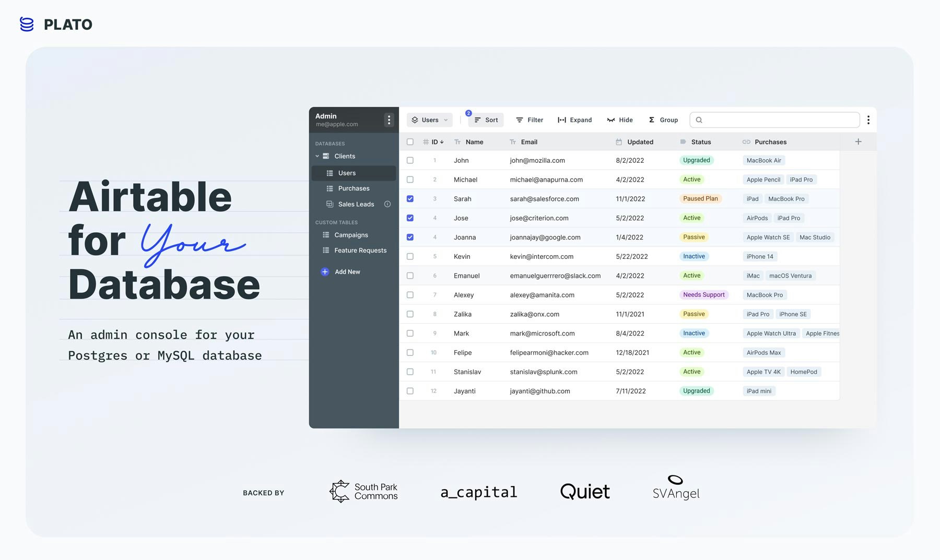Click the email mark@microsoft.com
The height and width of the screenshot is (560, 940).
542,333
